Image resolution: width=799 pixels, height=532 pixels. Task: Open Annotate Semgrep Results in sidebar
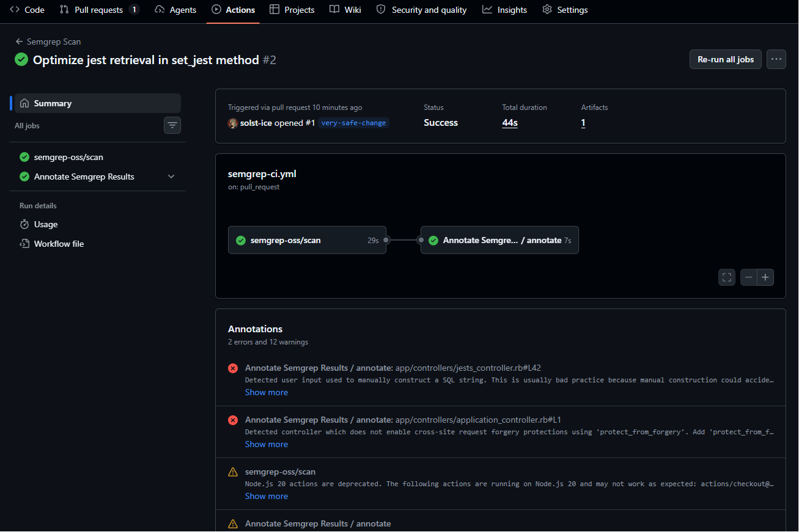[x=84, y=177]
